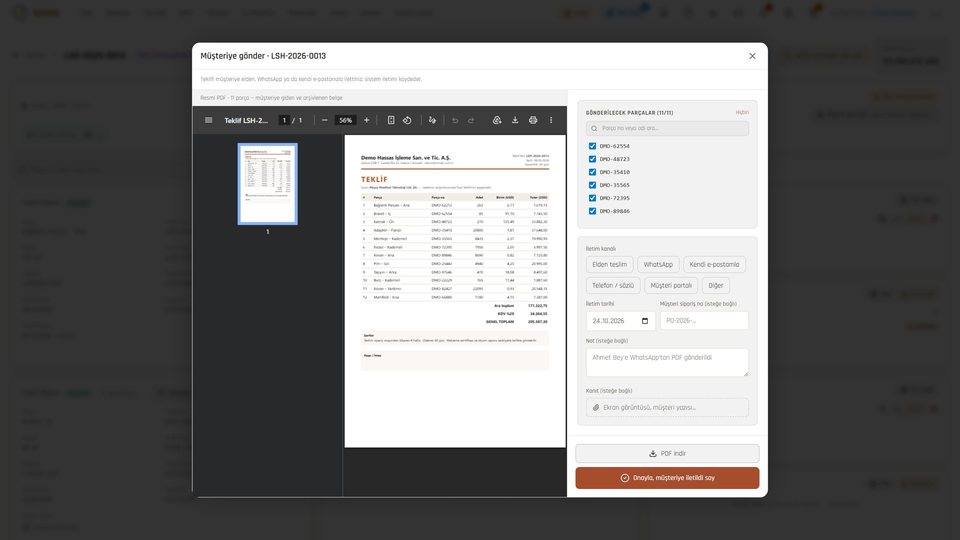Click the Kanıt upload field

point(667,407)
